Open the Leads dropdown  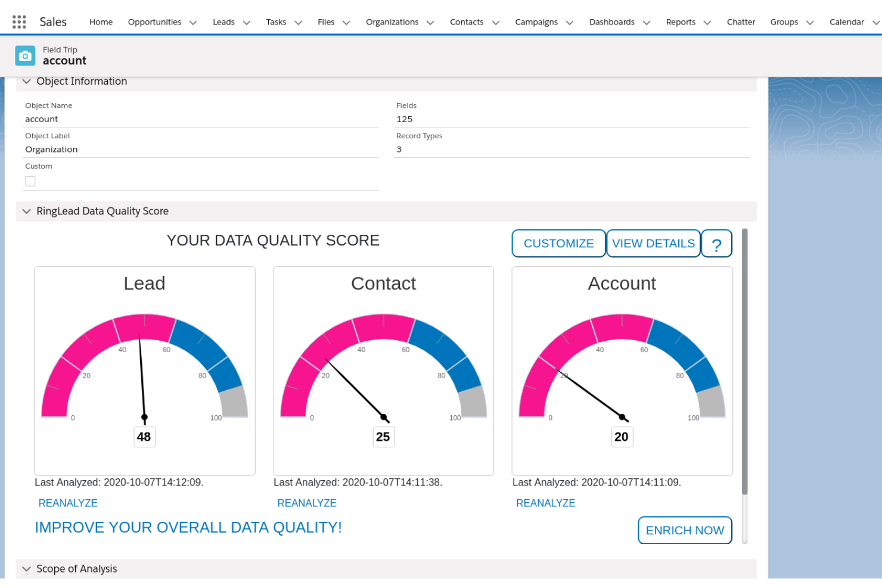(x=246, y=22)
